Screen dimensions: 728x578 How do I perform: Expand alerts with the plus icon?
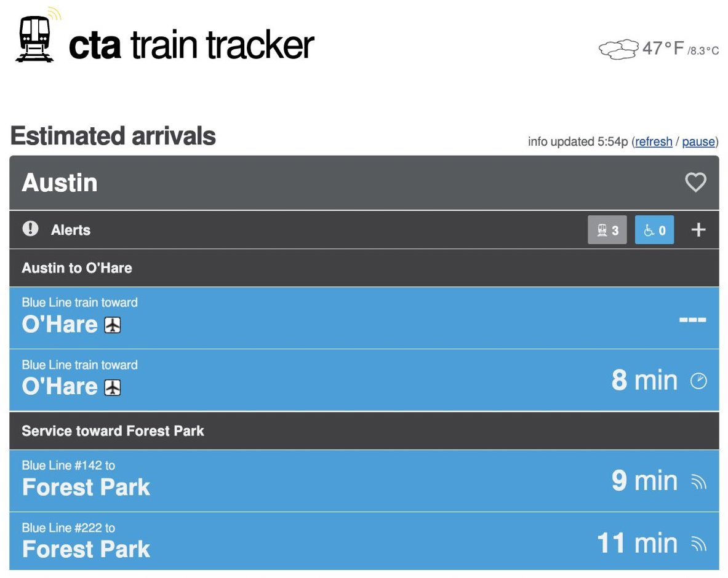[698, 229]
